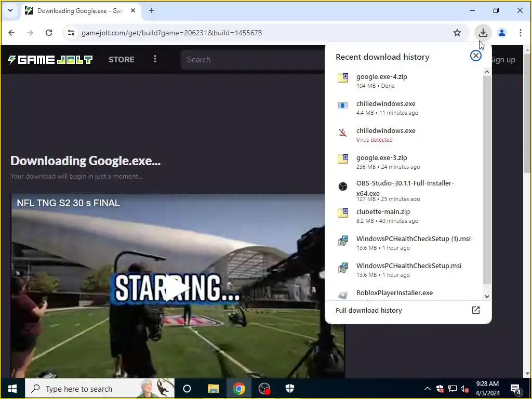This screenshot has height=399, width=532.
Task: Click the Windows Security tray icon
Action: click(440, 389)
